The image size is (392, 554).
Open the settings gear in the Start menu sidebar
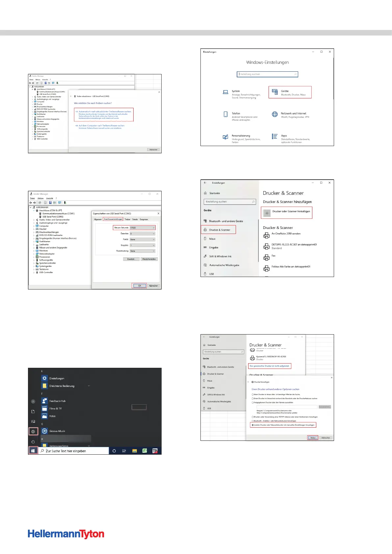[33, 431]
